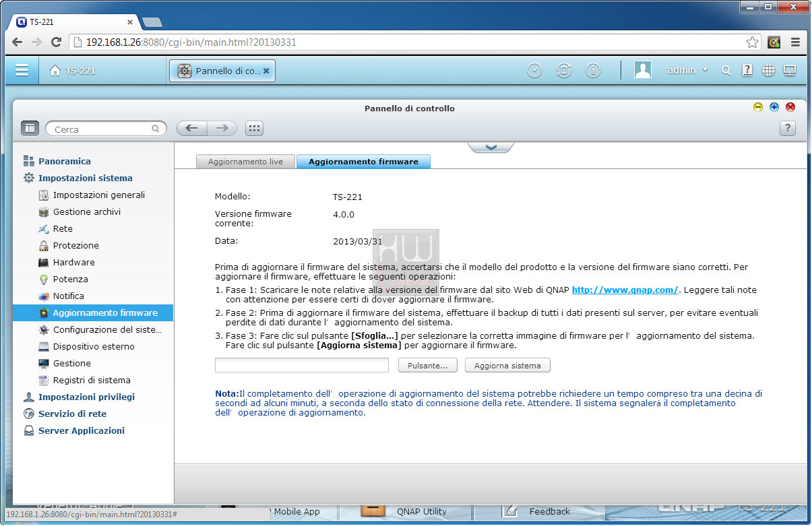Close the Pannello di controllo window
Screen dimensions: 812x526
point(790,107)
